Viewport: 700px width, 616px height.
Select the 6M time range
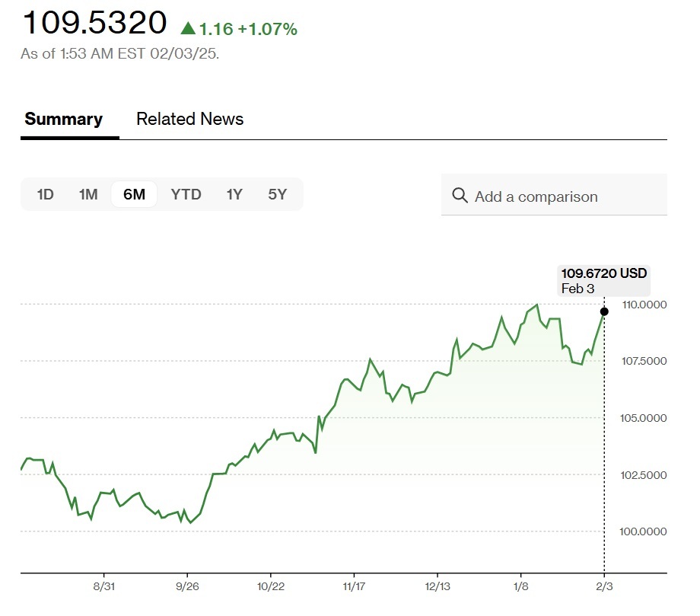point(134,194)
